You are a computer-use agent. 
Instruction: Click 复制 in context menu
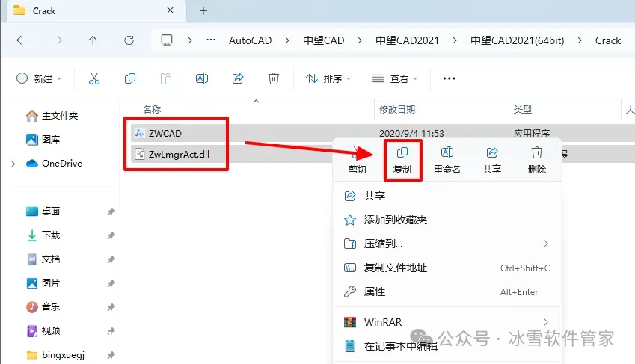point(402,161)
